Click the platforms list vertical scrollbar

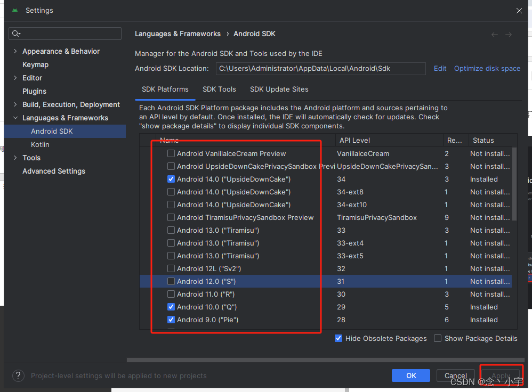[x=514, y=184]
